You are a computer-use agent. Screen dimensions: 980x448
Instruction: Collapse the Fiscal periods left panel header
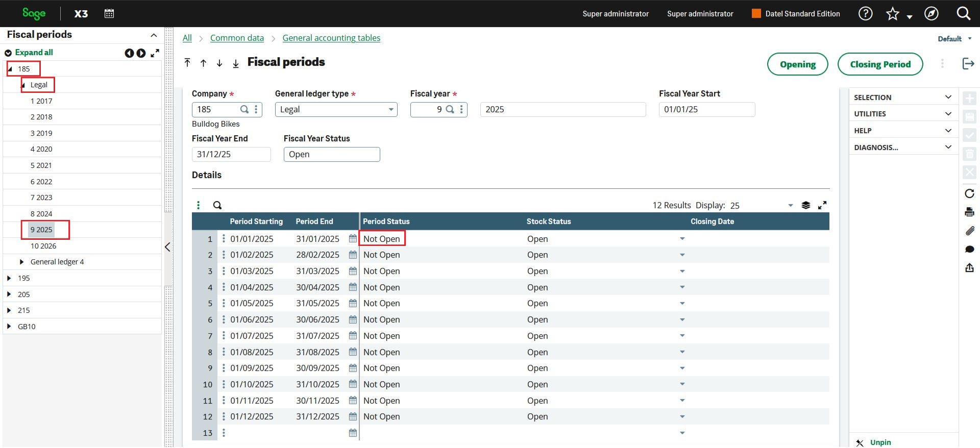point(154,35)
